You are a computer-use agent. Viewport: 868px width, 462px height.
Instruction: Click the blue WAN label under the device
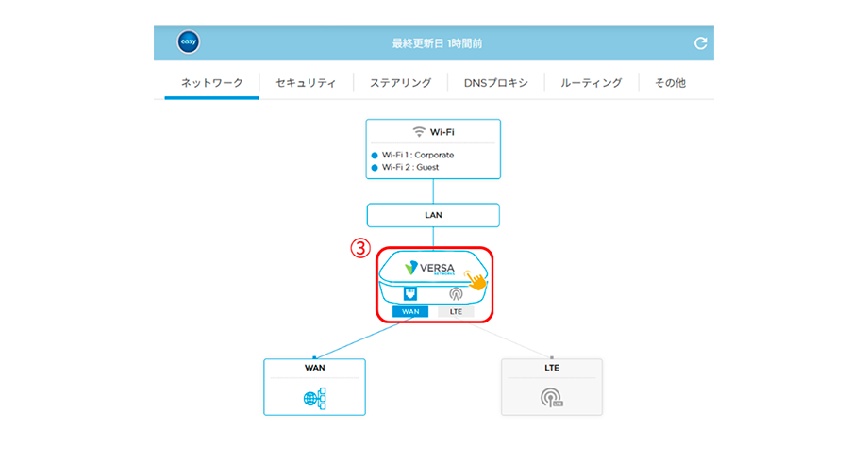[410, 311]
